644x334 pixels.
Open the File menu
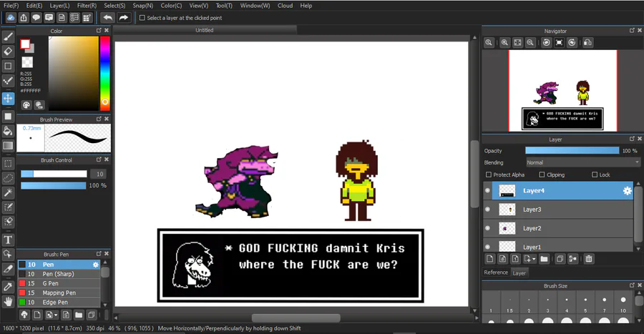click(11, 5)
